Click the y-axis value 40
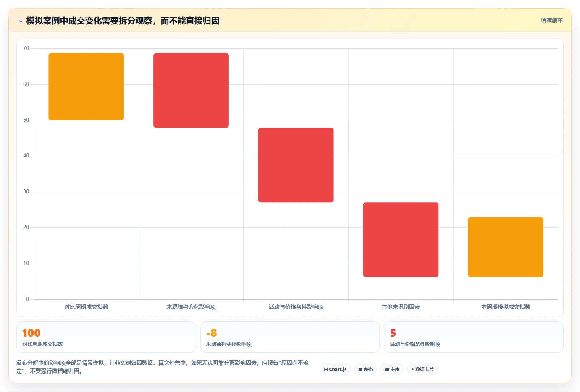 click(x=26, y=156)
